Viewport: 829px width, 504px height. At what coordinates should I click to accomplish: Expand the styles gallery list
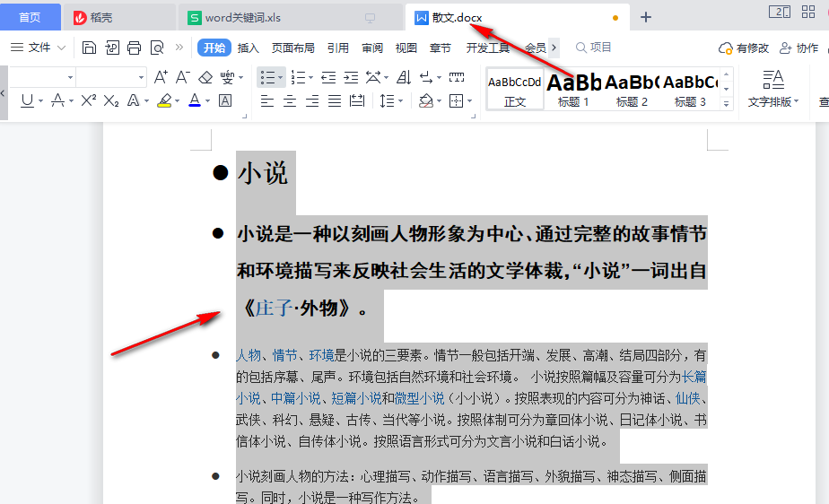coord(727,103)
